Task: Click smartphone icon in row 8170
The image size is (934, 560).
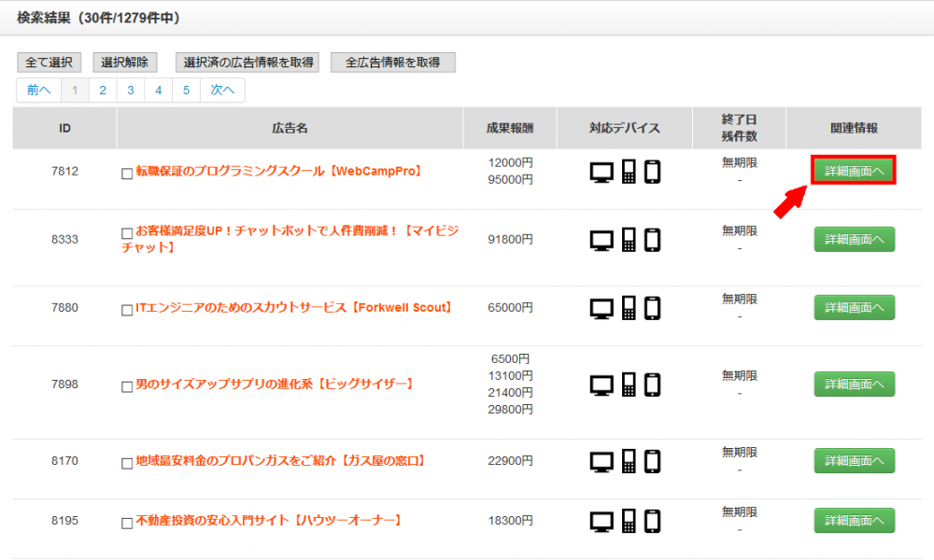Action: tap(653, 462)
